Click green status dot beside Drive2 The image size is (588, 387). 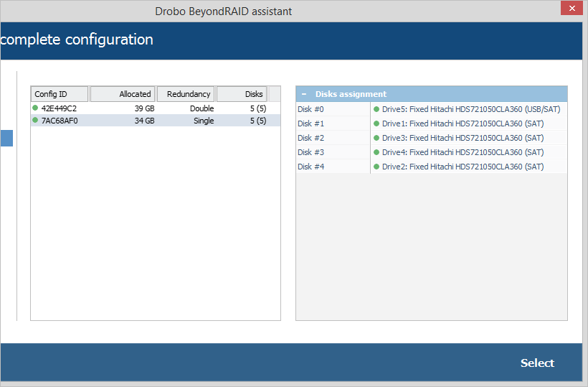[x=376, y=167]
